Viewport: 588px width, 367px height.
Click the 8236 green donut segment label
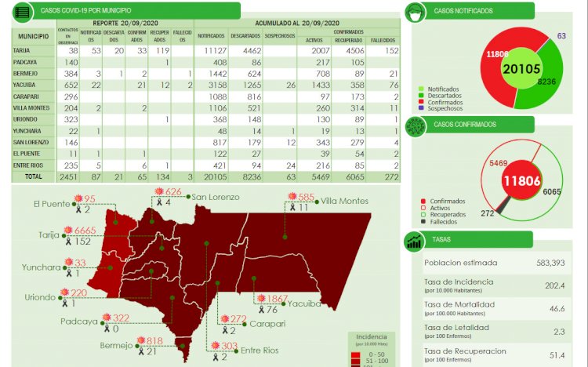click(546, 82)
